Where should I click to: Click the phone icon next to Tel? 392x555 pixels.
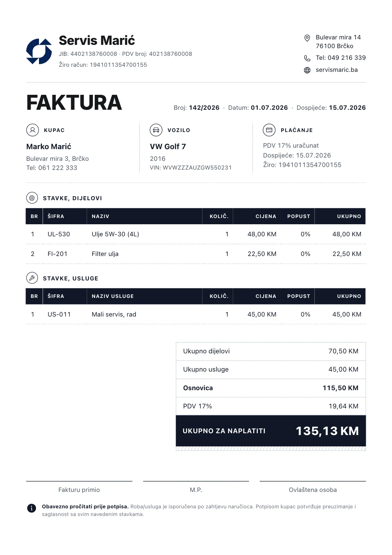click(x=307, y=58)
